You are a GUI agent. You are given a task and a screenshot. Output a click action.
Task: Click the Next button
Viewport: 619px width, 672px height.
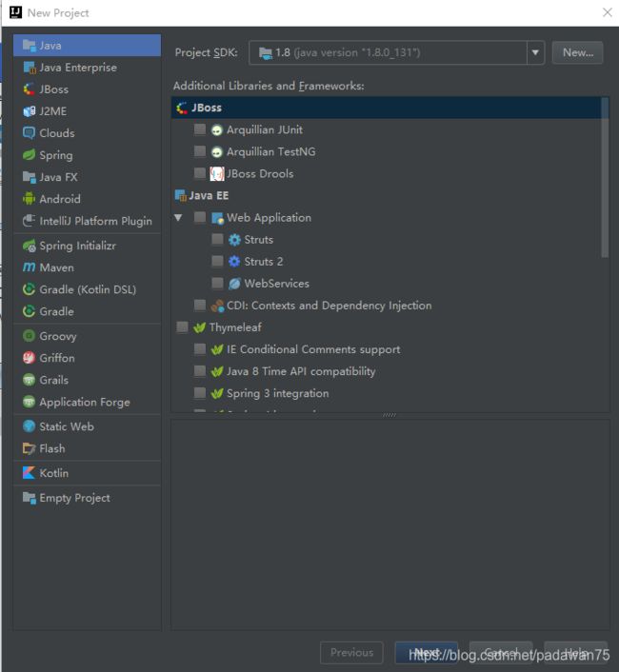(427, 653)
